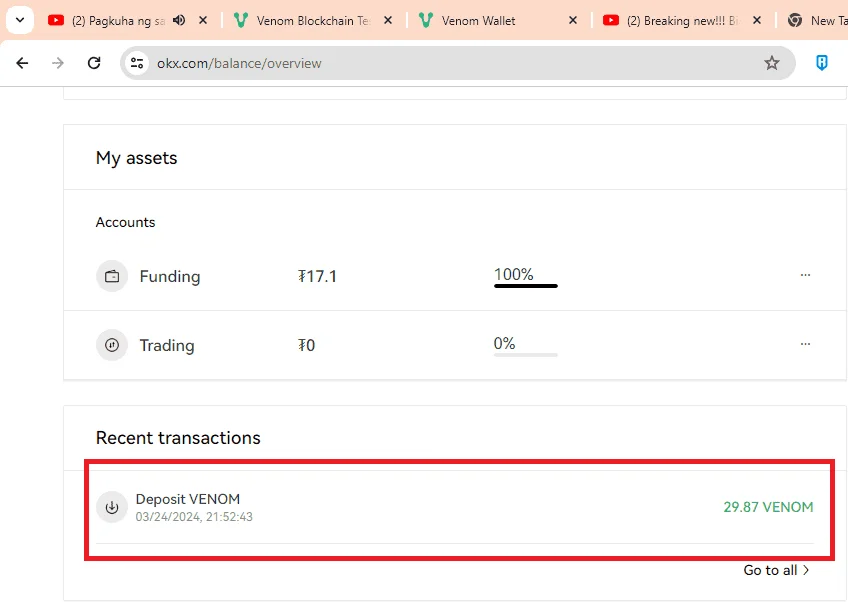848x602 pixels.
Task: Close the Breaking new!!! tab
Action: tap(757, 21)
